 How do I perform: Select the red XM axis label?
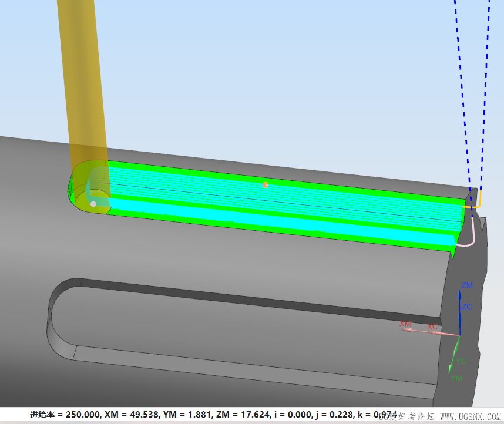tap(405, 324)
